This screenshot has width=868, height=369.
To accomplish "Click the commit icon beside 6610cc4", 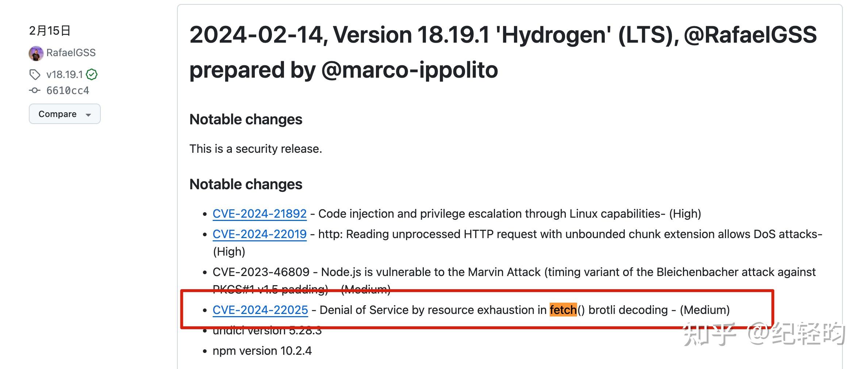I will pyautogui.click(x=35, y=90).
